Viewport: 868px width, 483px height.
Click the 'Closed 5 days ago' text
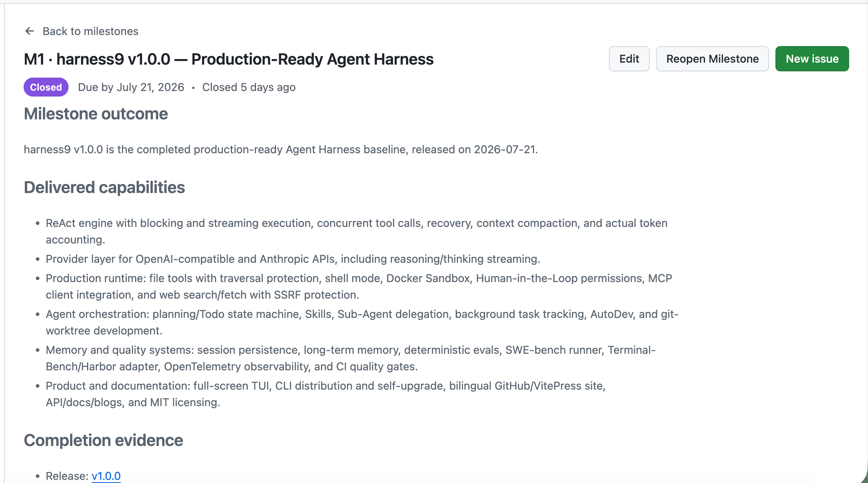[x=249, y=87]
